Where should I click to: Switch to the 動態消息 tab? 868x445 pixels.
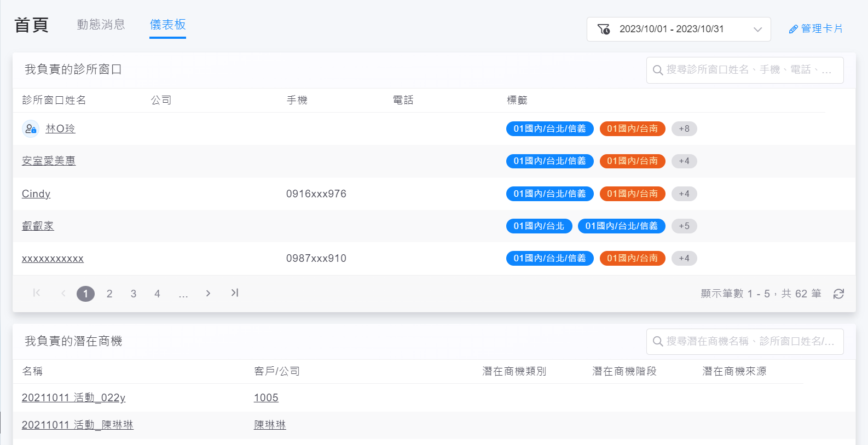(101, 25)
